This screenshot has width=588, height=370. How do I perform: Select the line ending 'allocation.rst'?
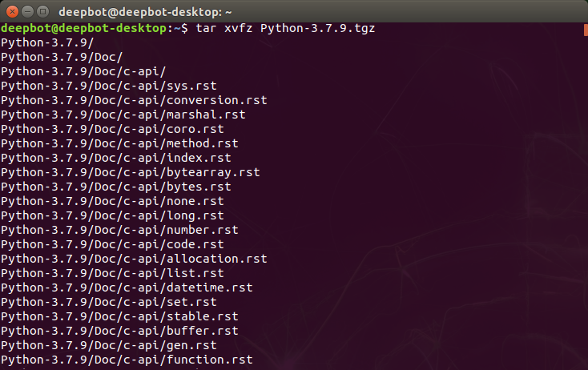pyautogui.click(x=134, y=259)
